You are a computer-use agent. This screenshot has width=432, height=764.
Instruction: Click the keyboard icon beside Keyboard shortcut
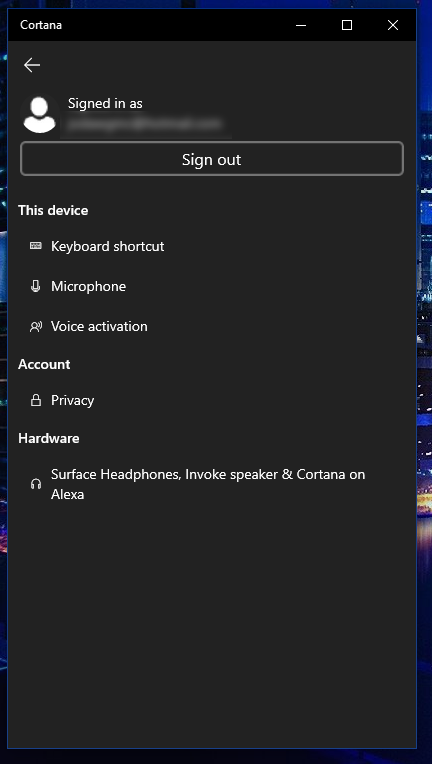coord(36,246)
